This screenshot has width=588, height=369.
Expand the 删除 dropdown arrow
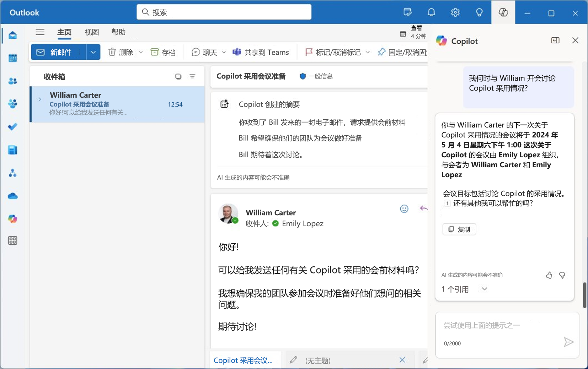(141, 52)
